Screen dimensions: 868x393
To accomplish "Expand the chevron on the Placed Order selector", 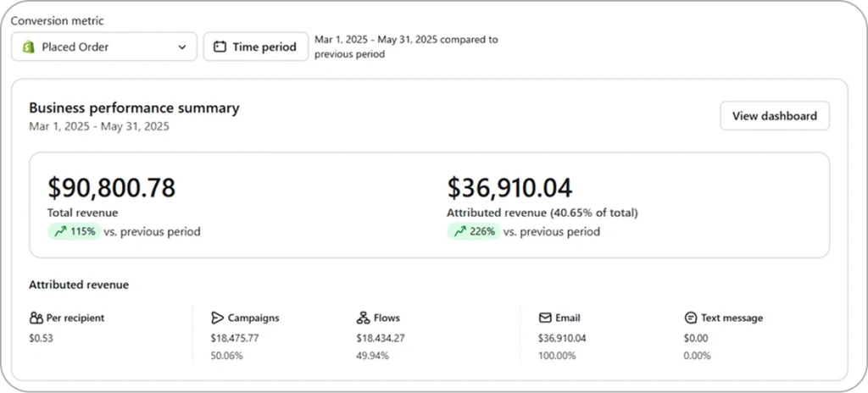I will (x=182, y=47).
